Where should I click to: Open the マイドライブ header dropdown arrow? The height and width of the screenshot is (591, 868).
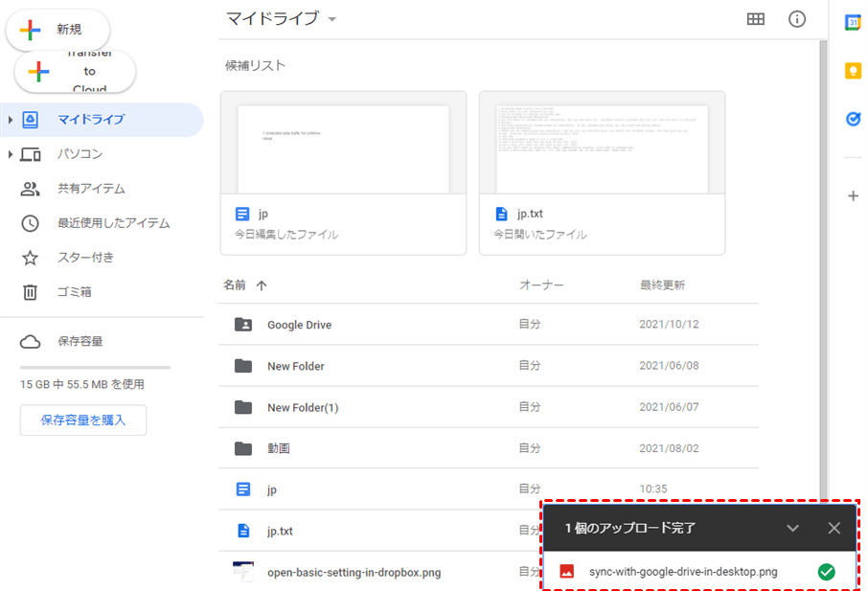point(332,19)
